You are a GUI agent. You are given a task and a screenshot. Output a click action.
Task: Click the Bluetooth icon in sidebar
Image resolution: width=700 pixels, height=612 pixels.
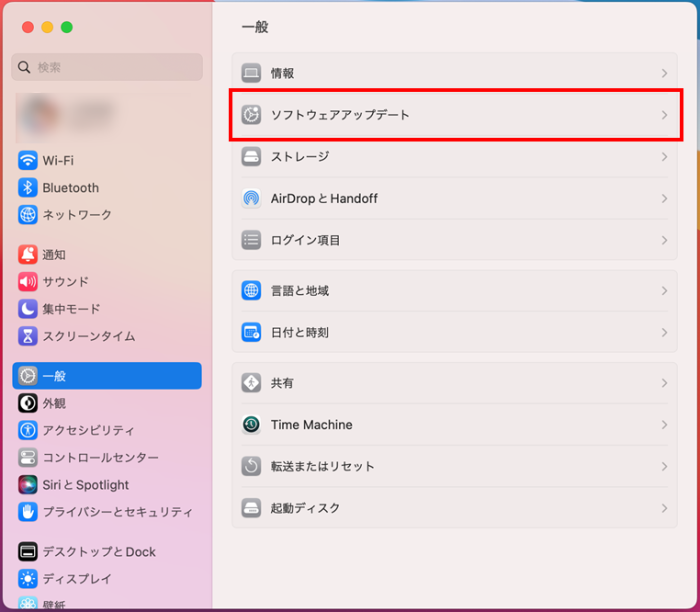[x=28, y=188]
